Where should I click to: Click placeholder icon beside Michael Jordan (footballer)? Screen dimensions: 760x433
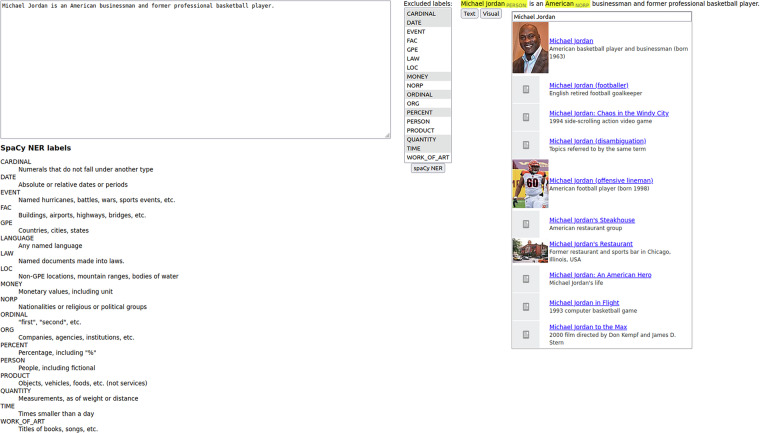click(526, 90)
